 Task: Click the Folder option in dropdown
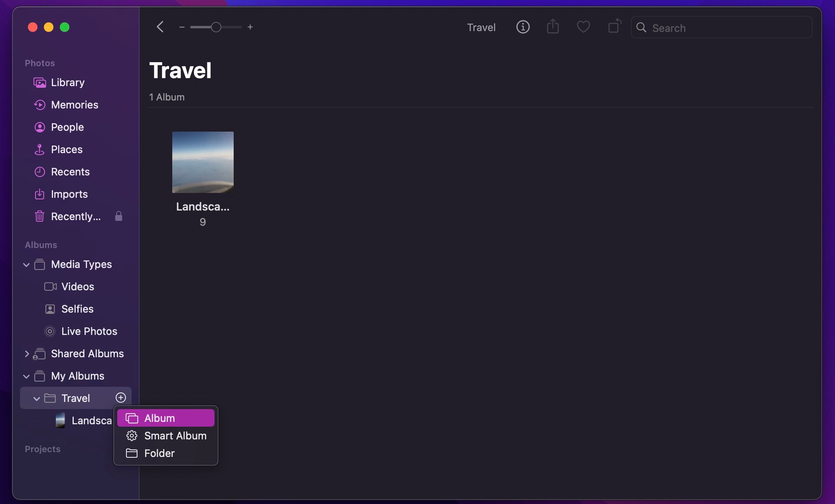[x=159, y=453]
